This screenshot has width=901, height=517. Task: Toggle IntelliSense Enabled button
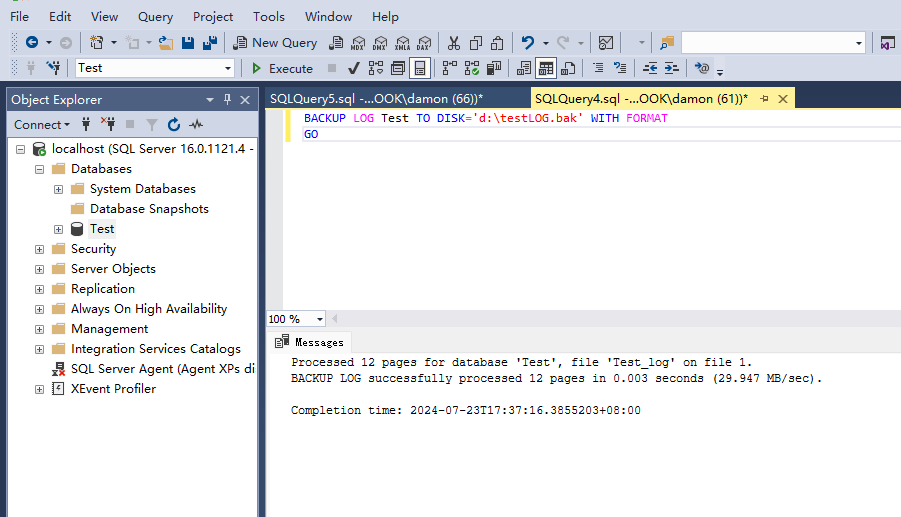tap(420, 68)
